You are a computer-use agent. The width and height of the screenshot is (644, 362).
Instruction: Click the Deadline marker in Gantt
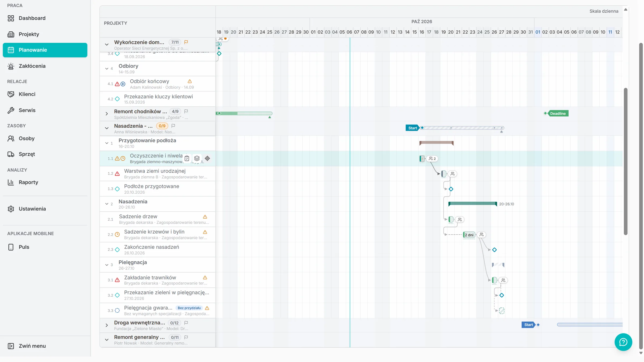(x=558, y=113)
